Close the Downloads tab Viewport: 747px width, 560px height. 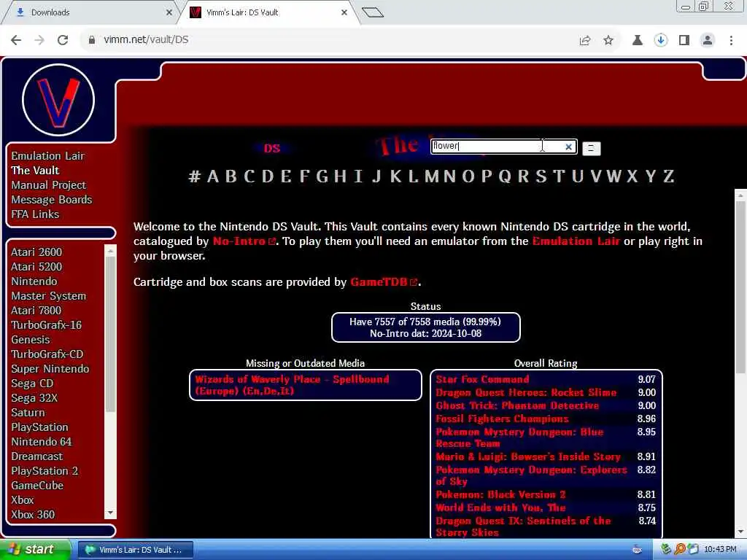(169, 12)
